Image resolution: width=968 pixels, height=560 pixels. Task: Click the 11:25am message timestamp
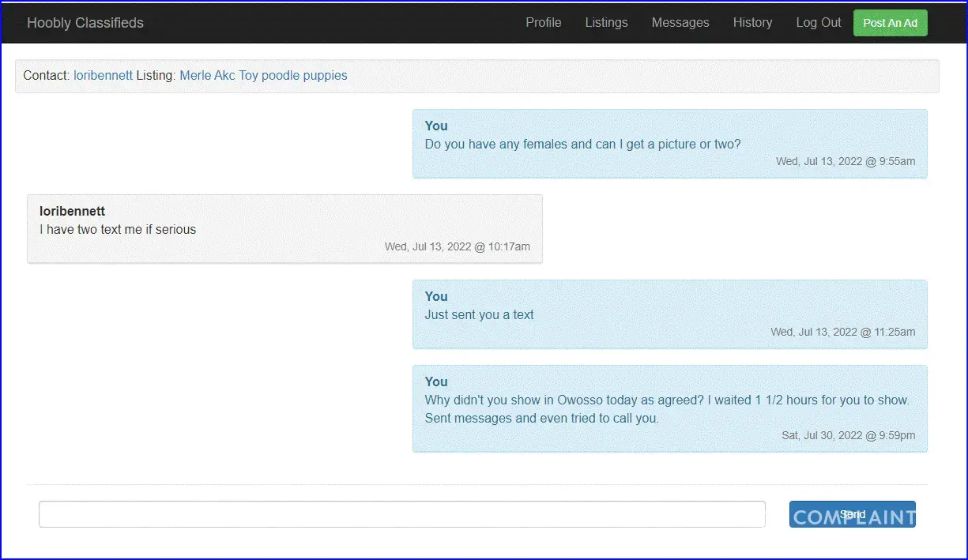click(842, 333)
